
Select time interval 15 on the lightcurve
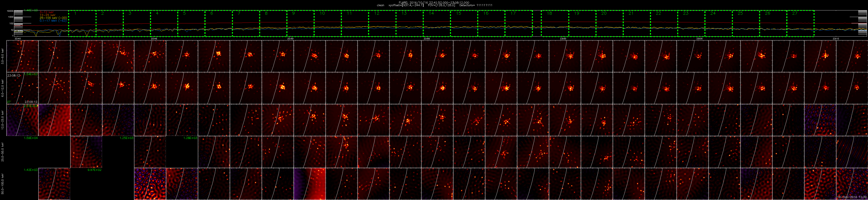tap(464, 23)
